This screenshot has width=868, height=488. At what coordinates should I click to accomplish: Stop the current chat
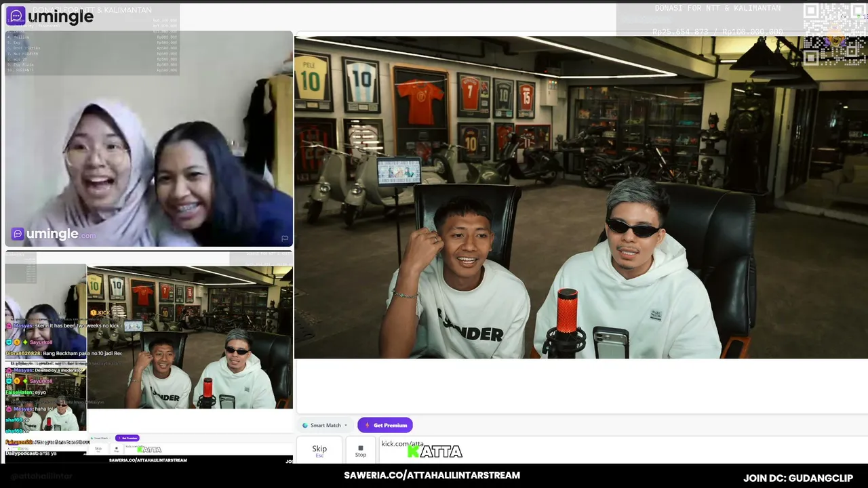[361, 450]
